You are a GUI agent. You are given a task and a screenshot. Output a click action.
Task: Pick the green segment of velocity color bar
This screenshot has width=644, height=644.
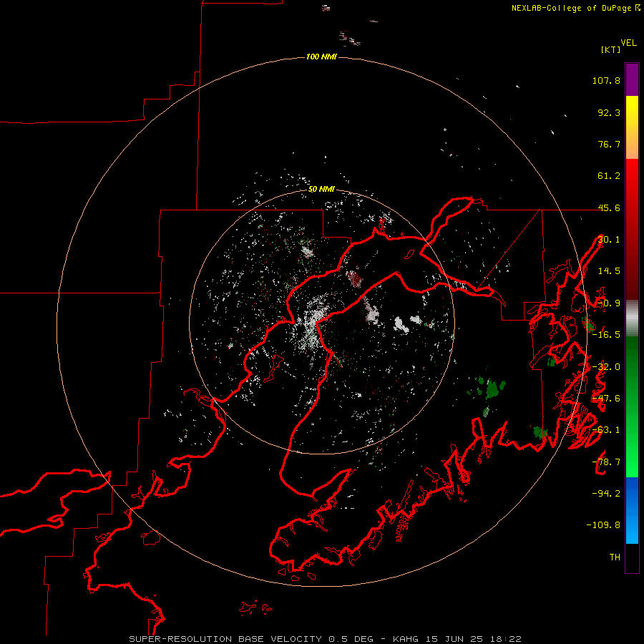[632, 406]
